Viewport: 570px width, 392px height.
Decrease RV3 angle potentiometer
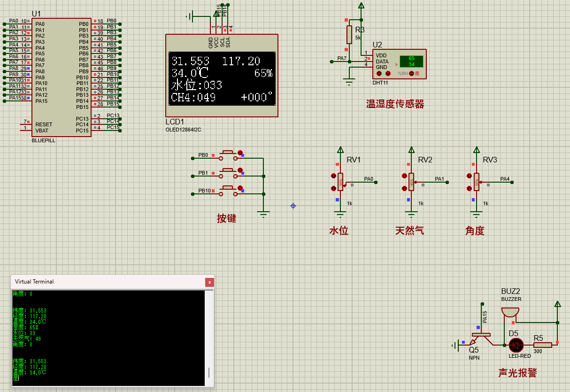point(469,189)
